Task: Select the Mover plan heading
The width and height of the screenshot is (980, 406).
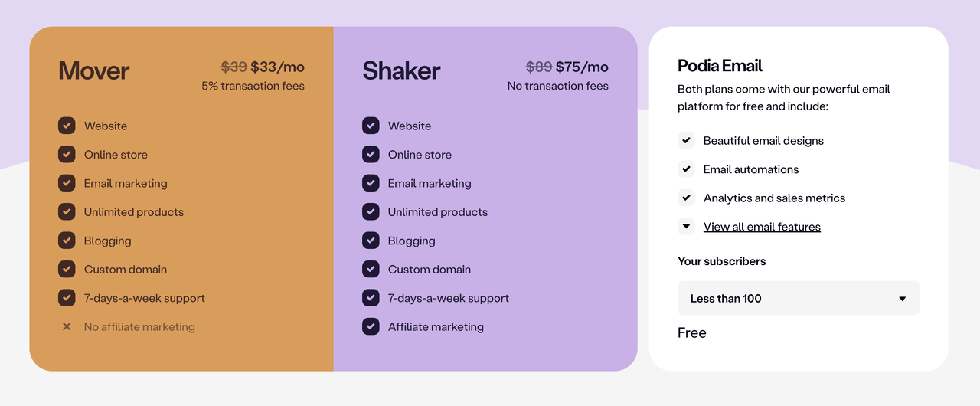Action: tap(94, 70)
